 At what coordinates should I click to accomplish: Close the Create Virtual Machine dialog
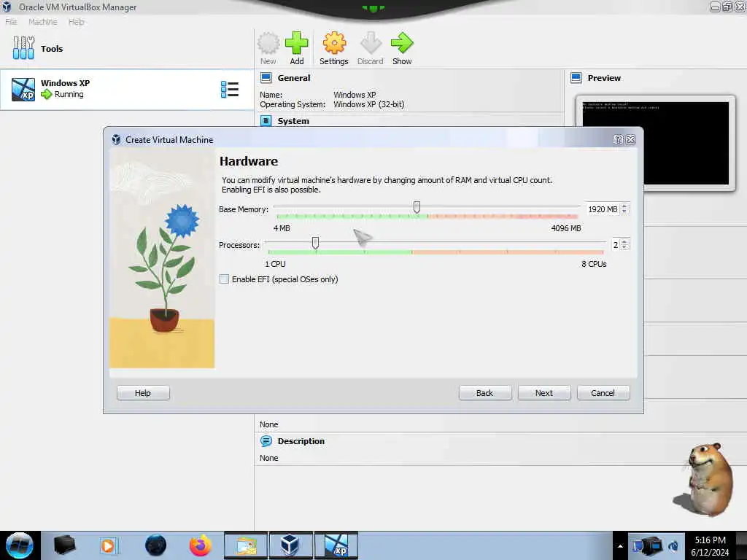[x=631, y=139]
